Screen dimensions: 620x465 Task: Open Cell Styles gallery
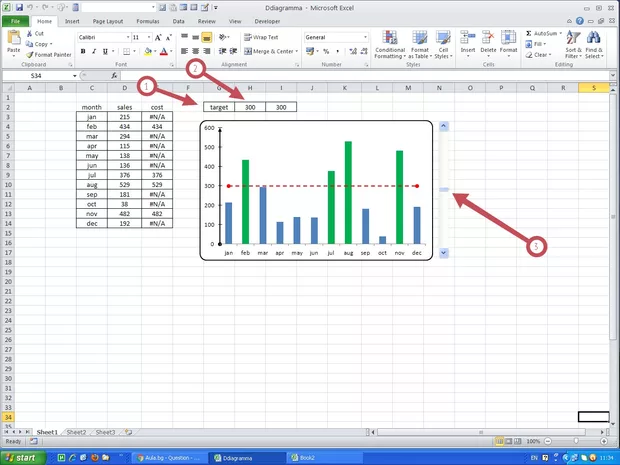click(x=443, y=44)
